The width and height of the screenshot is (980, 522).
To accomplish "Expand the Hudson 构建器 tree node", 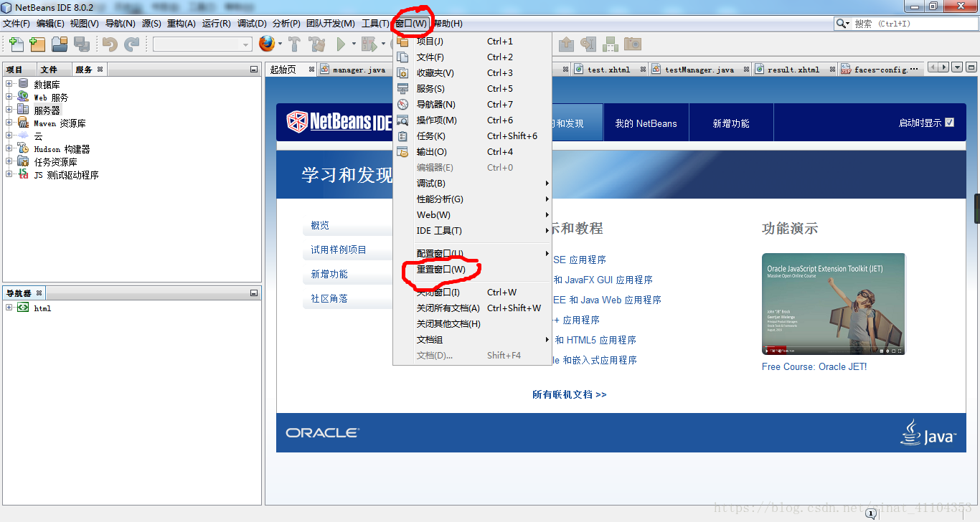I will point(9,148).
